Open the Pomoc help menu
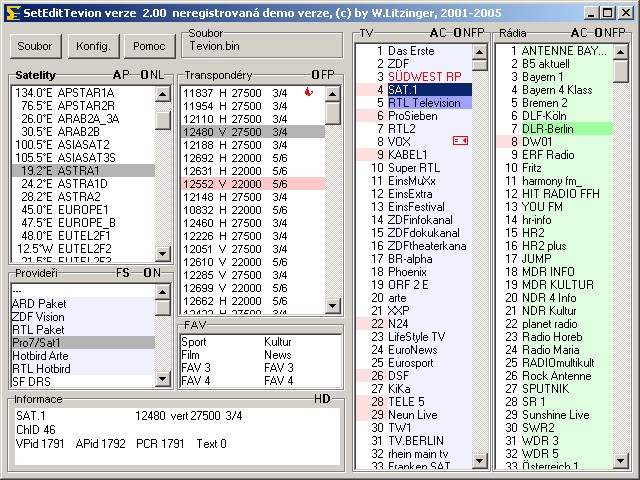Viewport: 640px width, 480px height. tap(148, 46)
